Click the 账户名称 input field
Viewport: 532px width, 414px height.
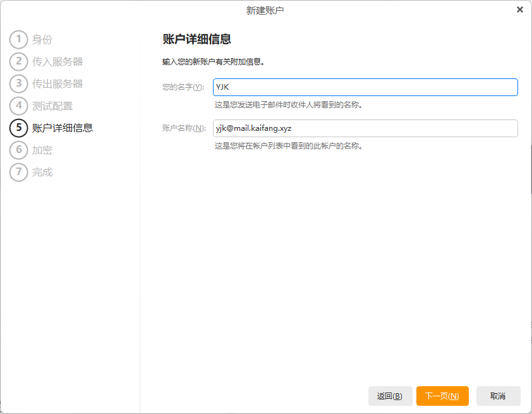(x=365, y=128)
